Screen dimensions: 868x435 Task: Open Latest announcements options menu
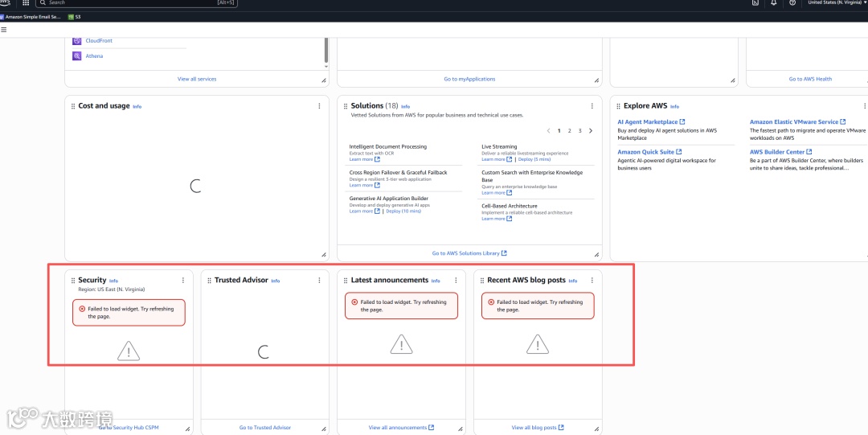click(456, 281)
